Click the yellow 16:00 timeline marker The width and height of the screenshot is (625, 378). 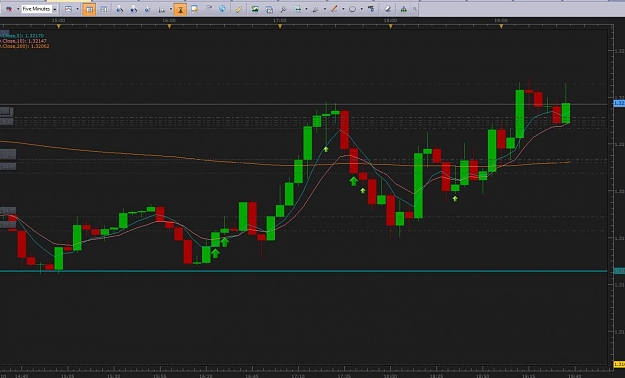(169, 27)
